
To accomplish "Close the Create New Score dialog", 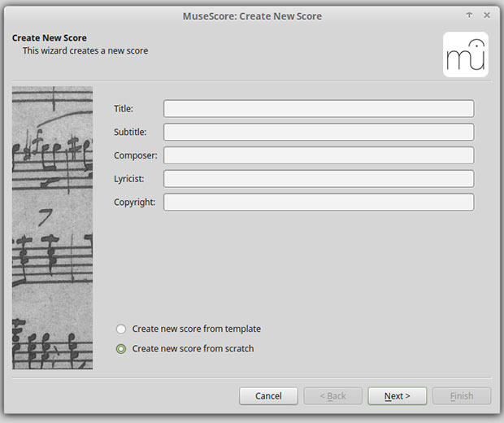I will pos(487,15).
